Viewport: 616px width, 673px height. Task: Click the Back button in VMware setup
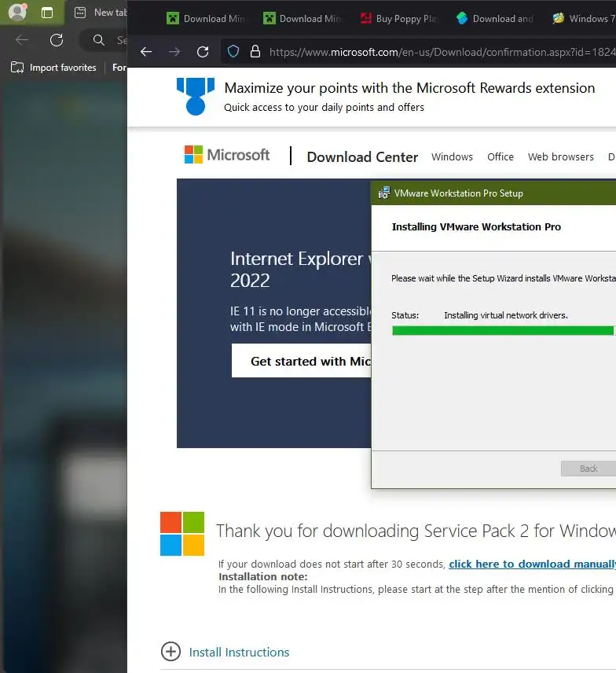[588, 469]
